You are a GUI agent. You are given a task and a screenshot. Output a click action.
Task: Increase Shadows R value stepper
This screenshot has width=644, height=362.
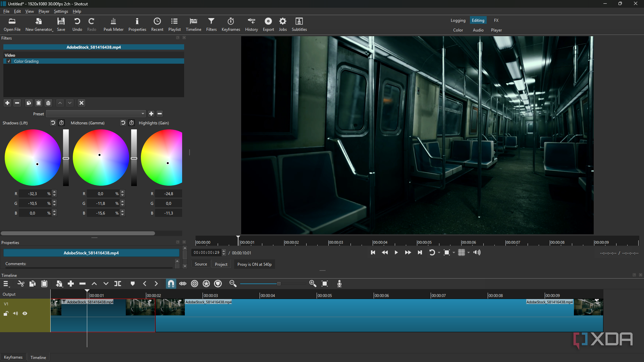pyautogui.click(x=54, y=192)
